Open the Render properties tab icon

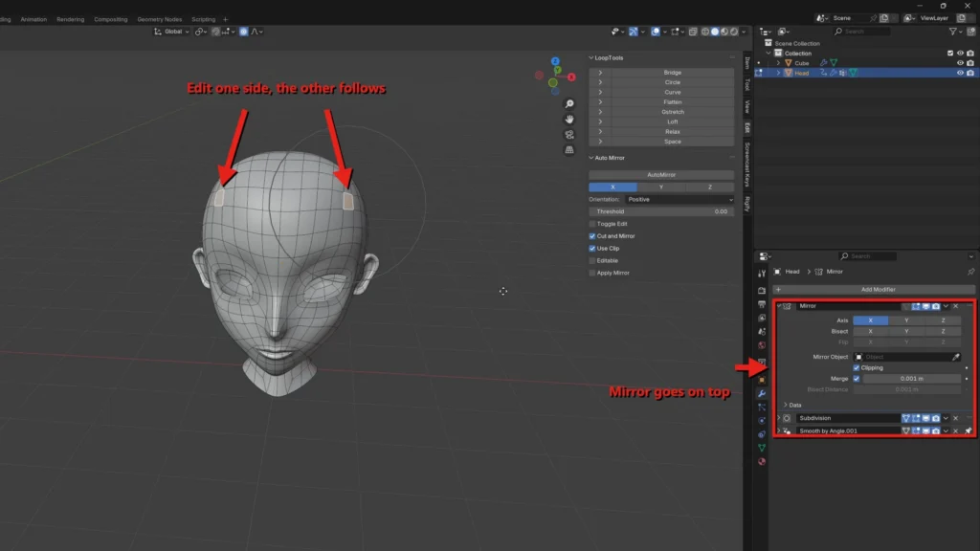pyautogui.click(x=762, y=291)
